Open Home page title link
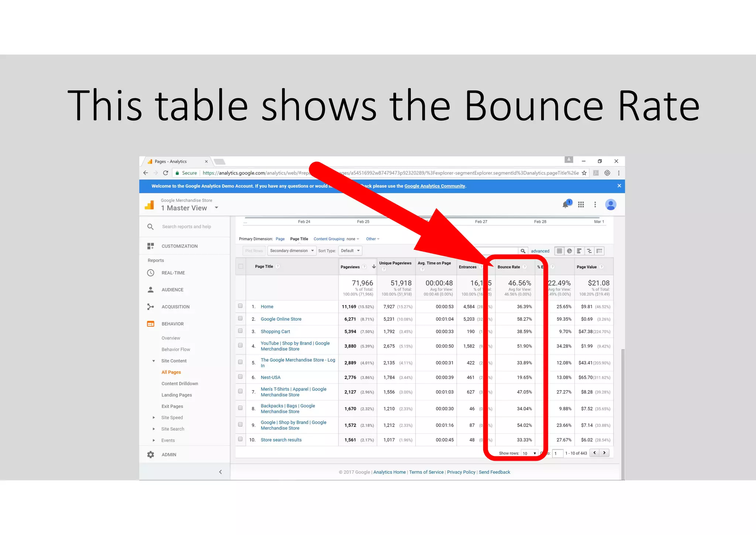 coord(267,307)
